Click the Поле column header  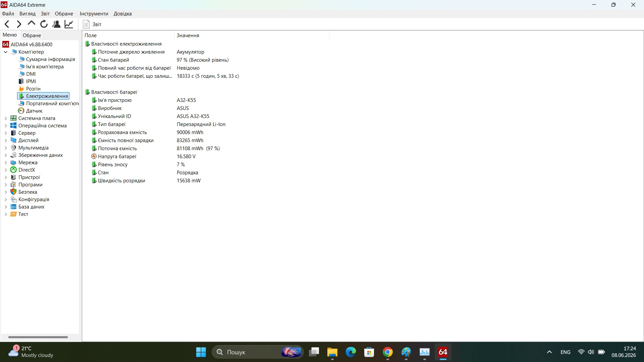(128, 35)
